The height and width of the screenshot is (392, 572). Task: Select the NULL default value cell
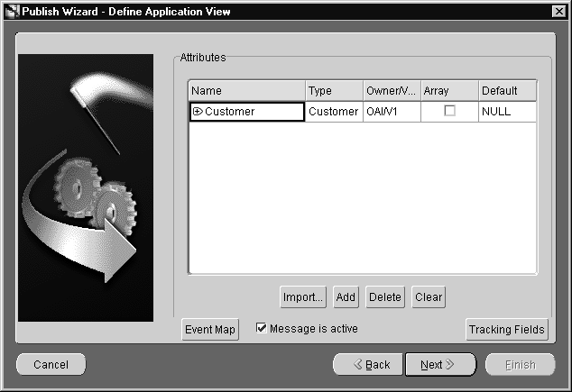tap(507, 112)
